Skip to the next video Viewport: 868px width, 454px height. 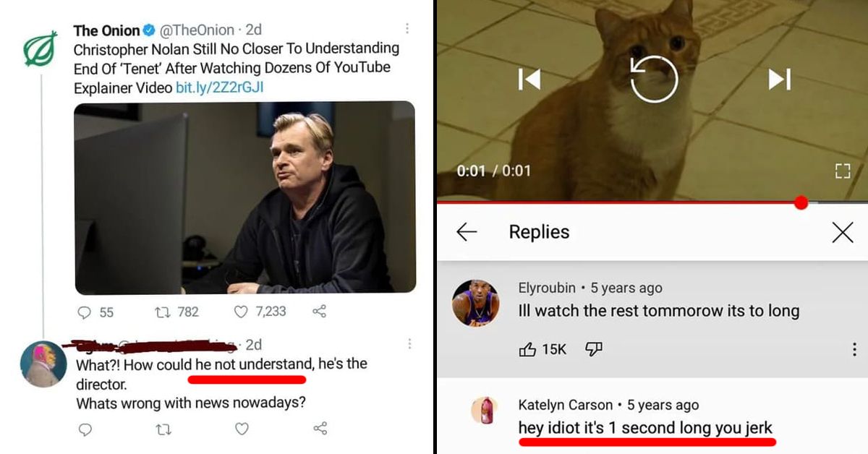(779, 79)
